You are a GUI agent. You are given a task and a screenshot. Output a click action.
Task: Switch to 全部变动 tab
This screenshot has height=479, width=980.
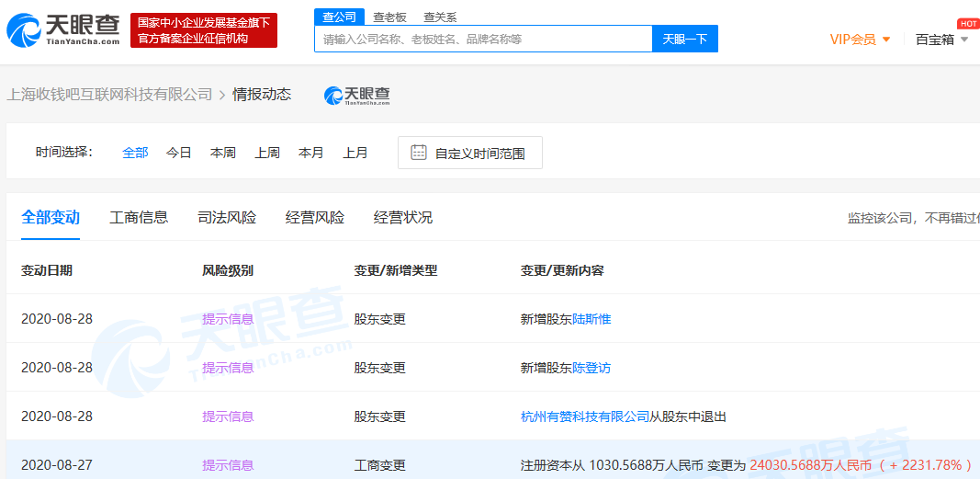tap(51, 218)
